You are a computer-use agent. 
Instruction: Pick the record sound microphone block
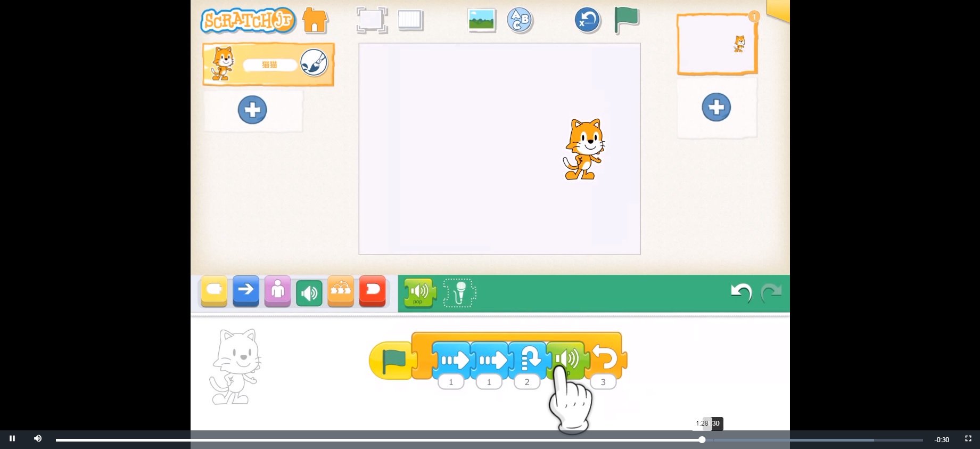(x=460, y=293)
